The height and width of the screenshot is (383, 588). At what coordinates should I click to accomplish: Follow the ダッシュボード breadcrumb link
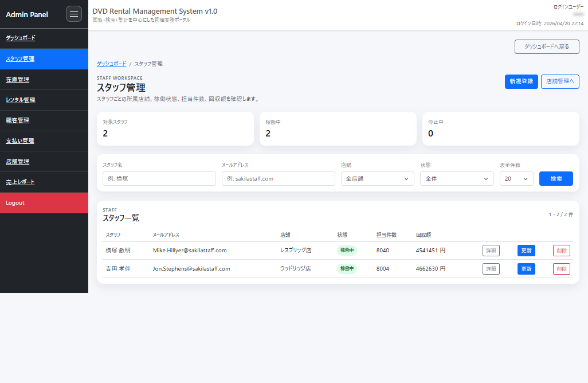click(111, 64)
